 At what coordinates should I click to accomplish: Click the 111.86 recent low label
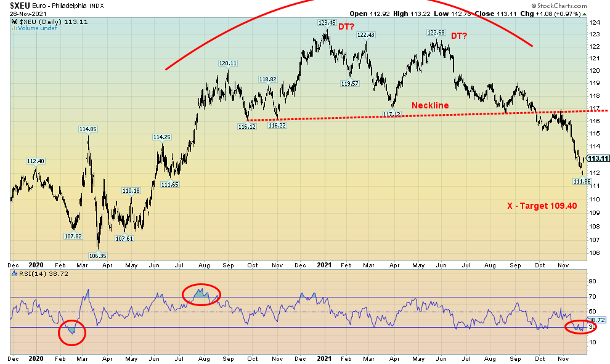[582, 181]
